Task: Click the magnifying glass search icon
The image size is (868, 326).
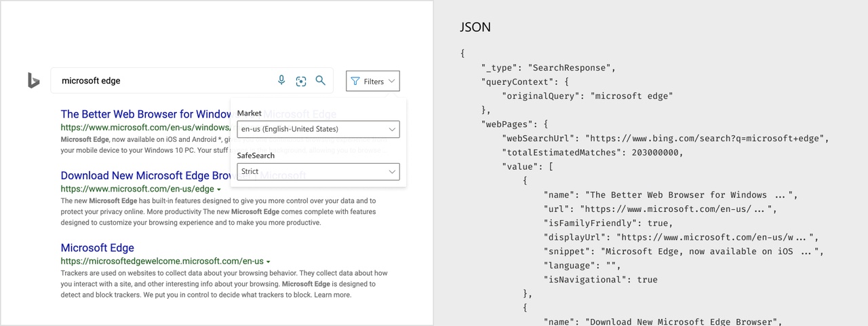Action: pos(321,80)
